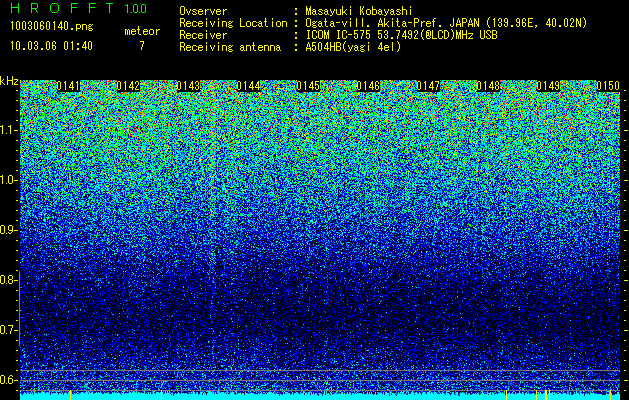Click the 0150 time marker
Image resolution: width=629 pixels, height=400 pixels.
click(608, 86)
